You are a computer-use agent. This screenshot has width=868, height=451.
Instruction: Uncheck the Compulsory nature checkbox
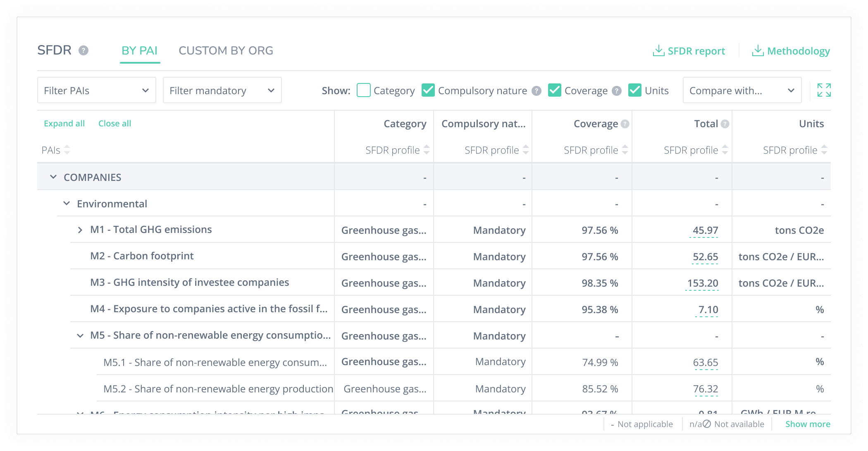(428, 90)
